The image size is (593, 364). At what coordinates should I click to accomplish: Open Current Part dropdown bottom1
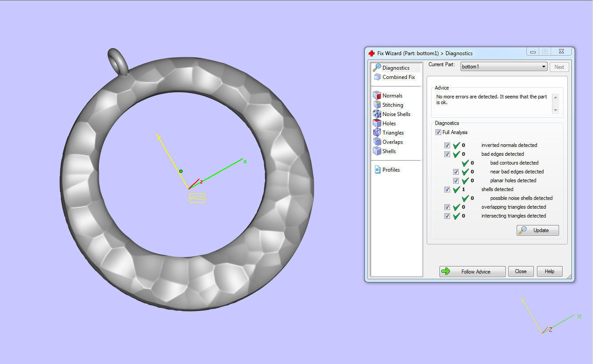click(504, 67)
